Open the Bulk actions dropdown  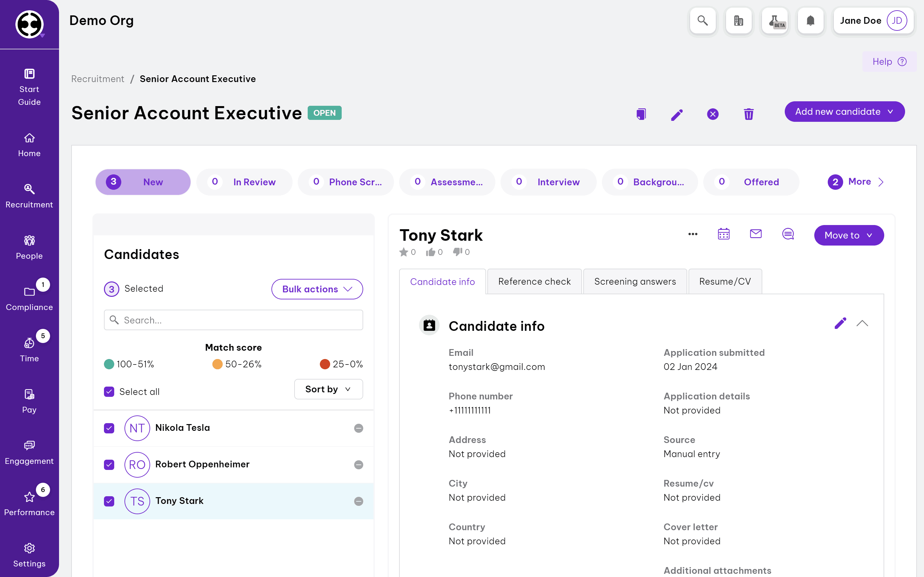pyautogui.click(x=317, y=289)
